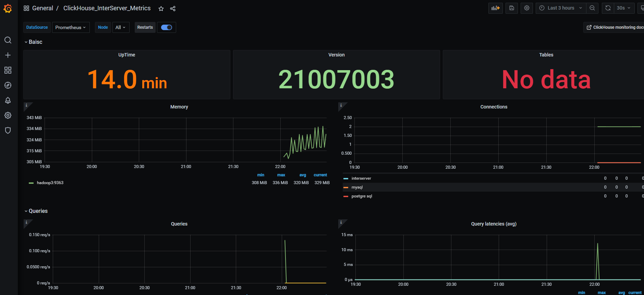Click the Version panel title
The width and height of the screenshot is (644, 295).
[x=337, y=55]
